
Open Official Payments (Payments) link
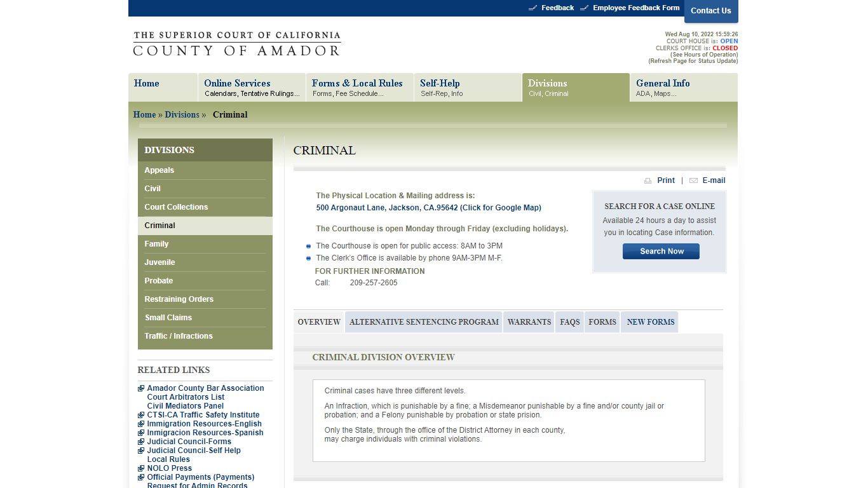click(x=201, y=477)
